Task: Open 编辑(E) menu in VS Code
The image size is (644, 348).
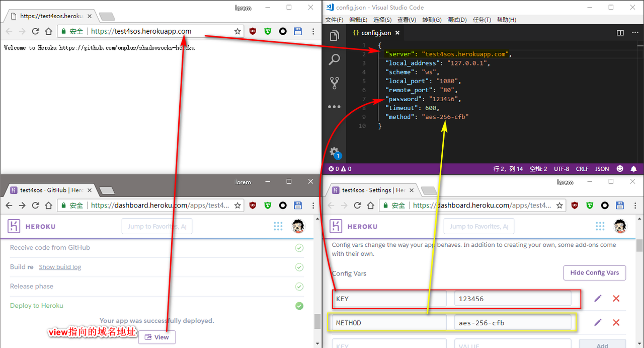Action: pyautogui.click(x=358, y=20)
